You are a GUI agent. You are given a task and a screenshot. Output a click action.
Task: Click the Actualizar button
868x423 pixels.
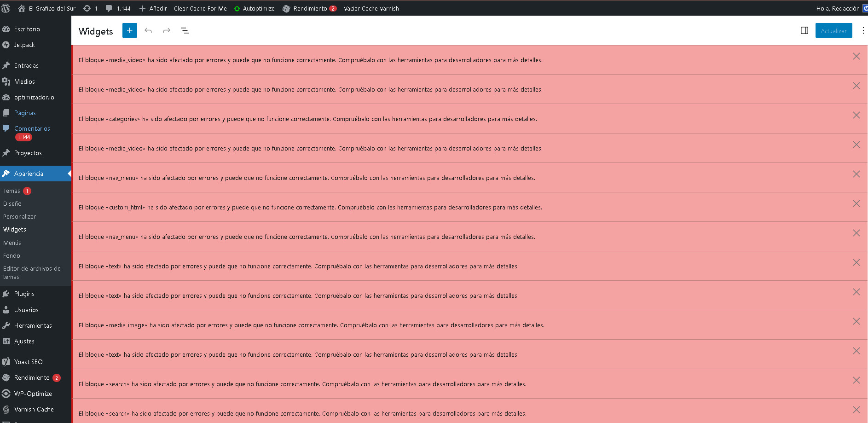click(x=833, y=31)
